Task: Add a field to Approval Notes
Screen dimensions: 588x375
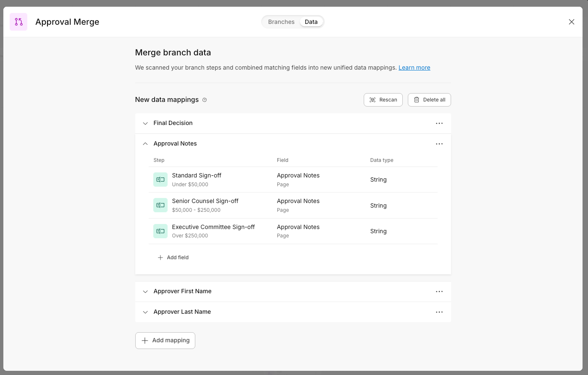Action: click(173, 258)
